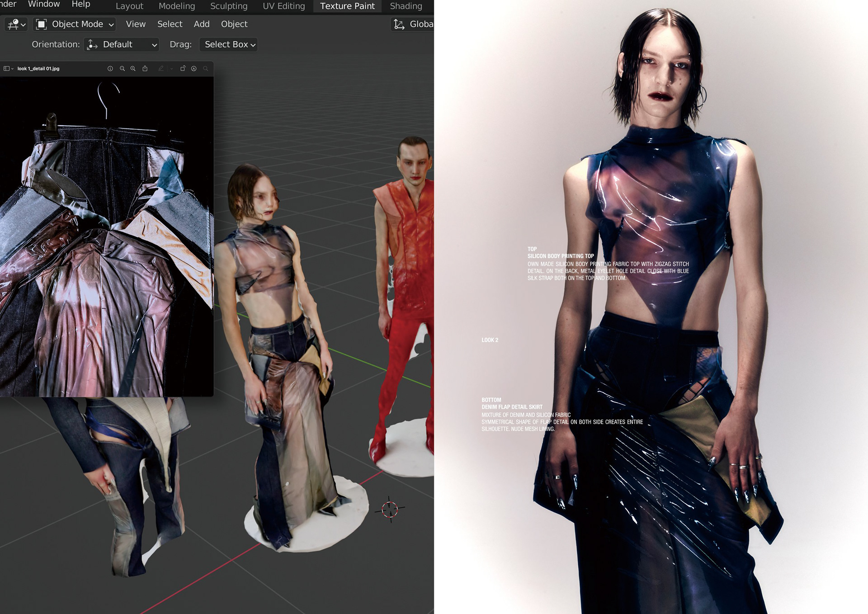Screen dimensions: 868x614
Task: Open Markup toolbar in Preview
Action: pos(194,69)
